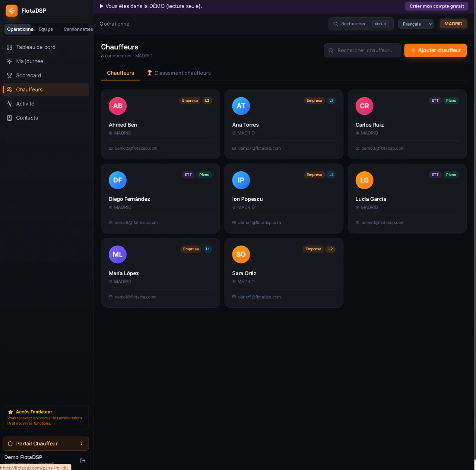Click the play icon in the demo banner
Screen dimensions: 476x470
pyautogui.click(x=101, y=6)
